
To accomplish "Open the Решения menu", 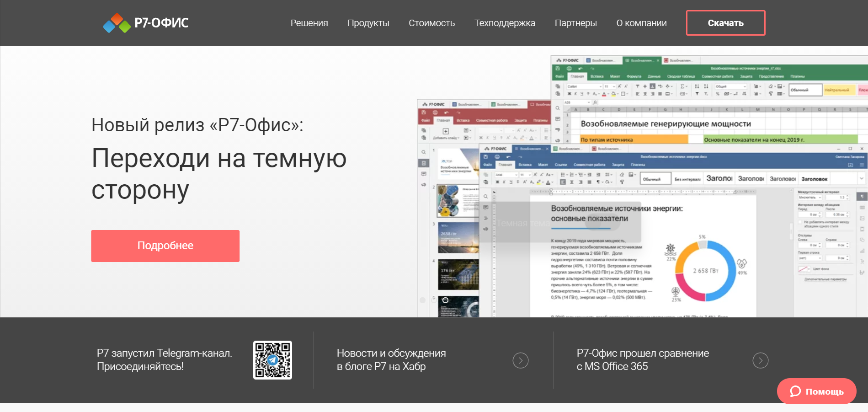I will point(309,23).
